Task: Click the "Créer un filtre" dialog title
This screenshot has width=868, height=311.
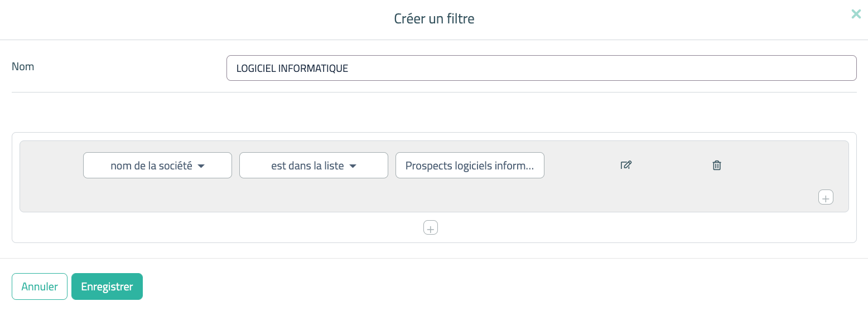Action: pyautogui.click(x=434, y=19)
